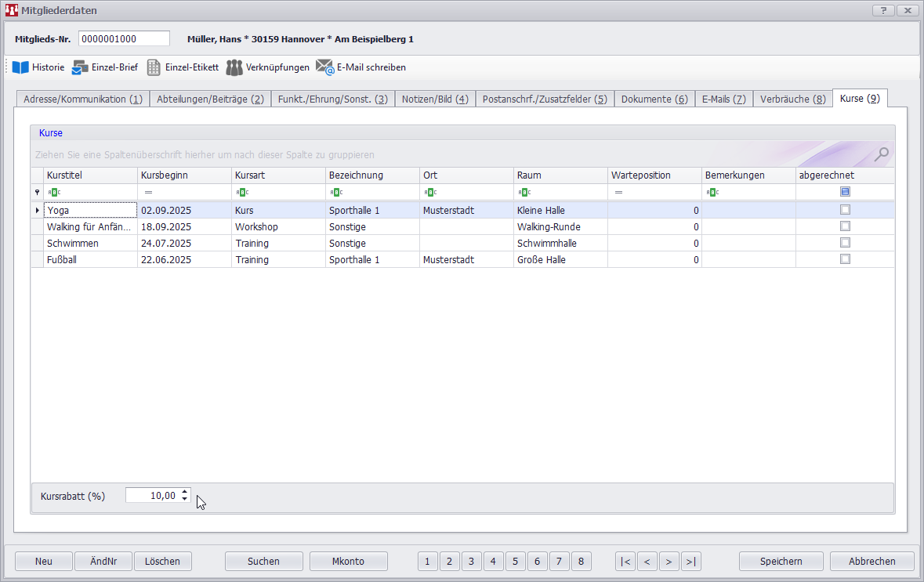Click the Einzel-Etikett icon
This screenshot has height=582, width=924.
coord(154,67)
